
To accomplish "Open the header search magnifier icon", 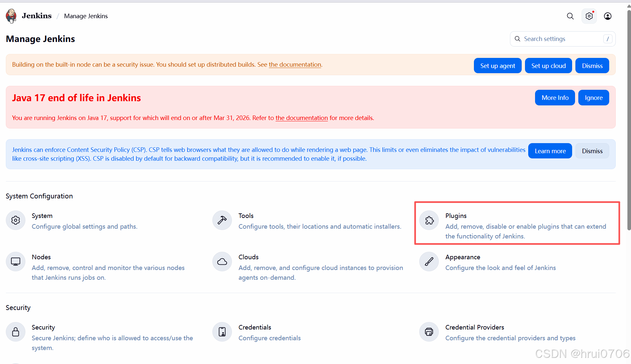I will pyautogui.click(x=570, y=16).
